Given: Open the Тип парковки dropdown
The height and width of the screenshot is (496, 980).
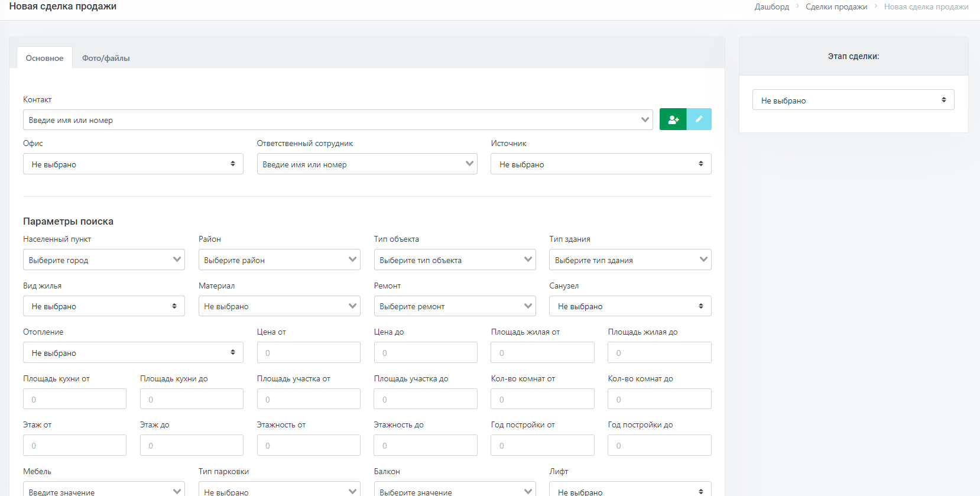Looking at the screenshot, I should click(280, 489).
